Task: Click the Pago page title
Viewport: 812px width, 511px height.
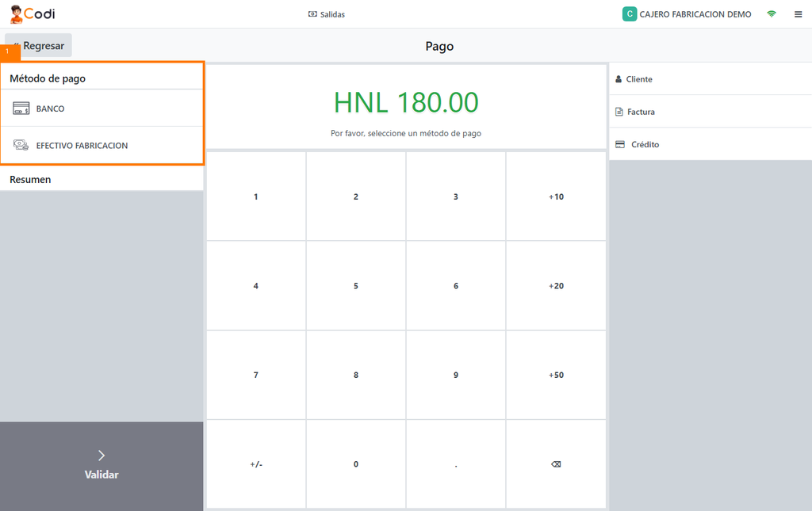Action: (x=439, y=46)
